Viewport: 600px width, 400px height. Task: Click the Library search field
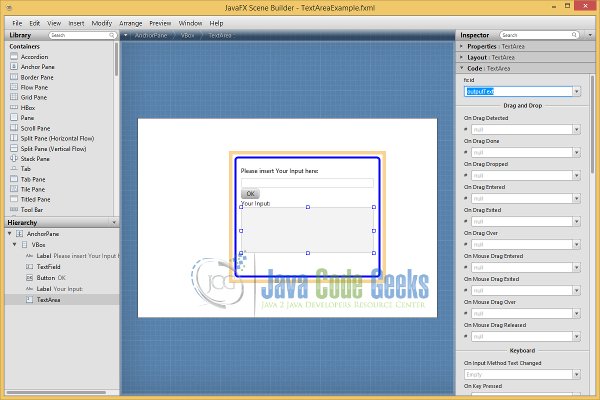pyautogui.click(x=82, y=35)
